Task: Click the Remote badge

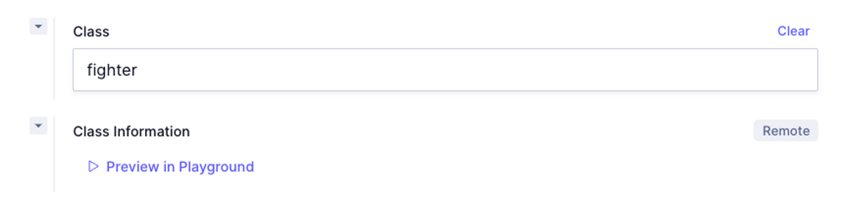Action: (x=785, y=130)
